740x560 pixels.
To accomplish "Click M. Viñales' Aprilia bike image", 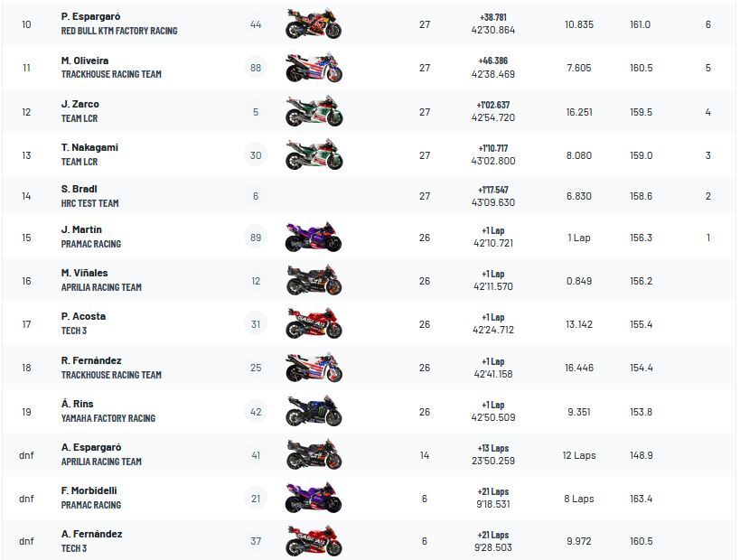I will [x=314, y=281].
